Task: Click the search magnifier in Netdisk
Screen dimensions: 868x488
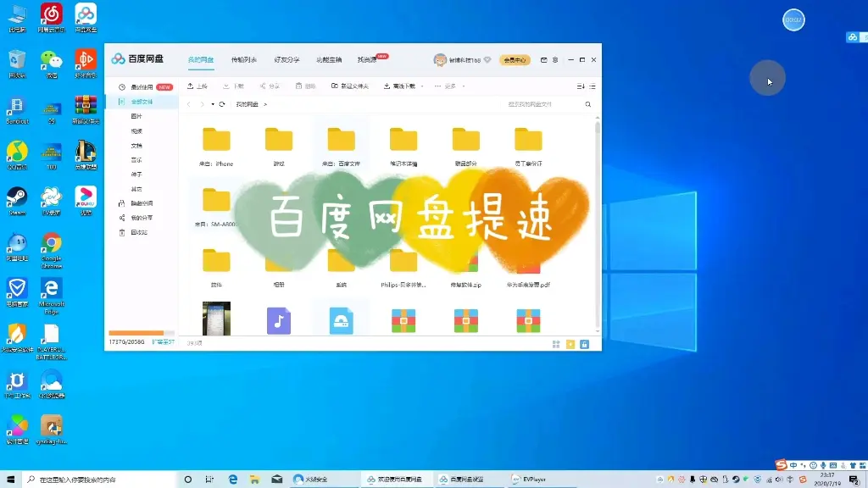Action: click(x=588, y=104)
